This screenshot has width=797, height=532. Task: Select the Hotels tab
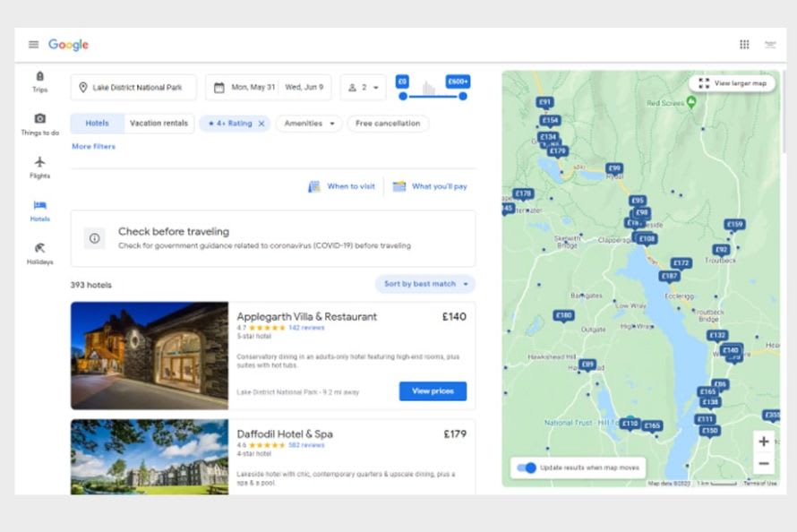coord(96,124)
